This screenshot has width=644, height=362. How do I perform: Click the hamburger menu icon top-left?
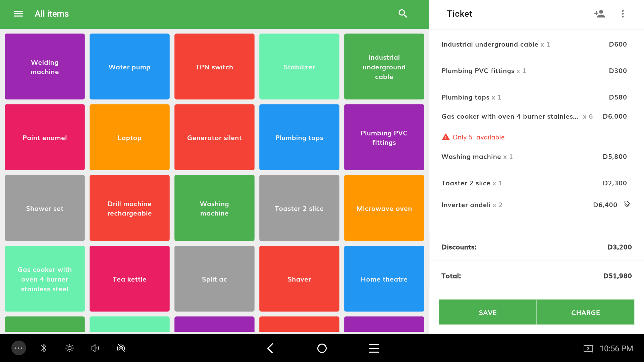pyautogui.click(x=18, y=13)
